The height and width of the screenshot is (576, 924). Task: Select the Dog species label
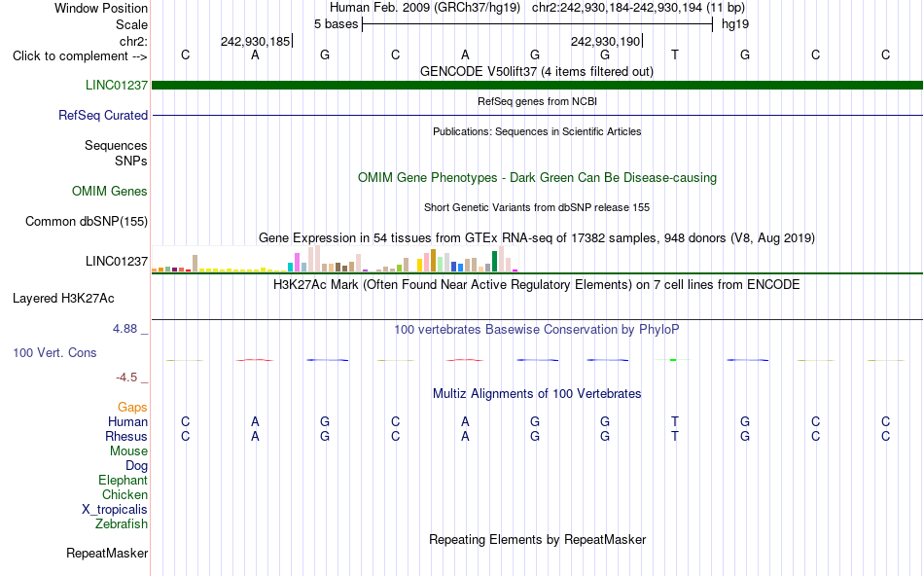coord(136,466)
